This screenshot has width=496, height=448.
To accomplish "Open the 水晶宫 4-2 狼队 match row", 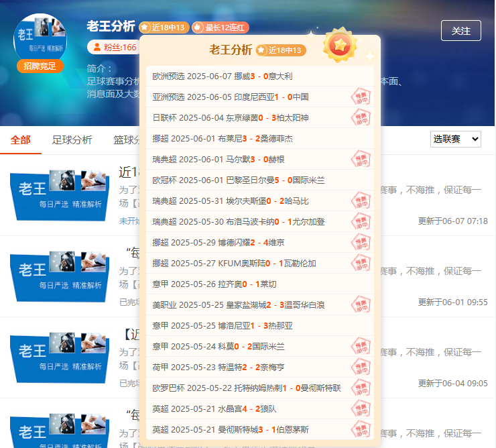I will pos(260,408).
